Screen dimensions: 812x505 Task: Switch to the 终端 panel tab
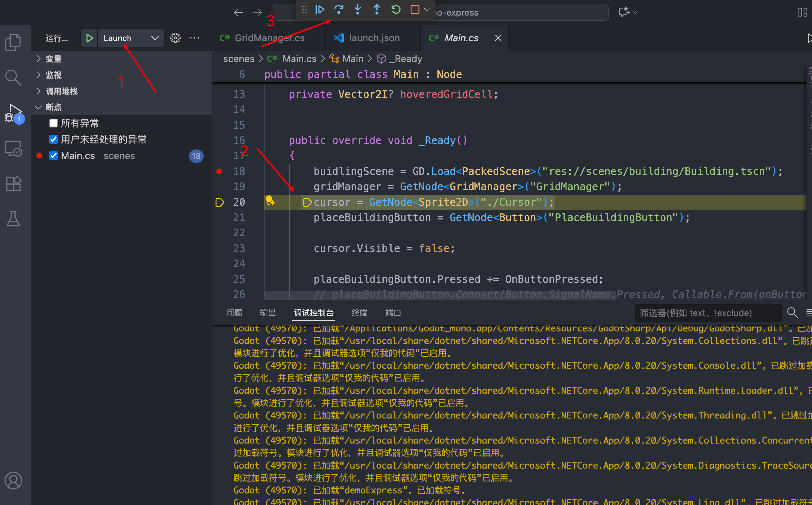pyautogui.click(x=360, y=313)
